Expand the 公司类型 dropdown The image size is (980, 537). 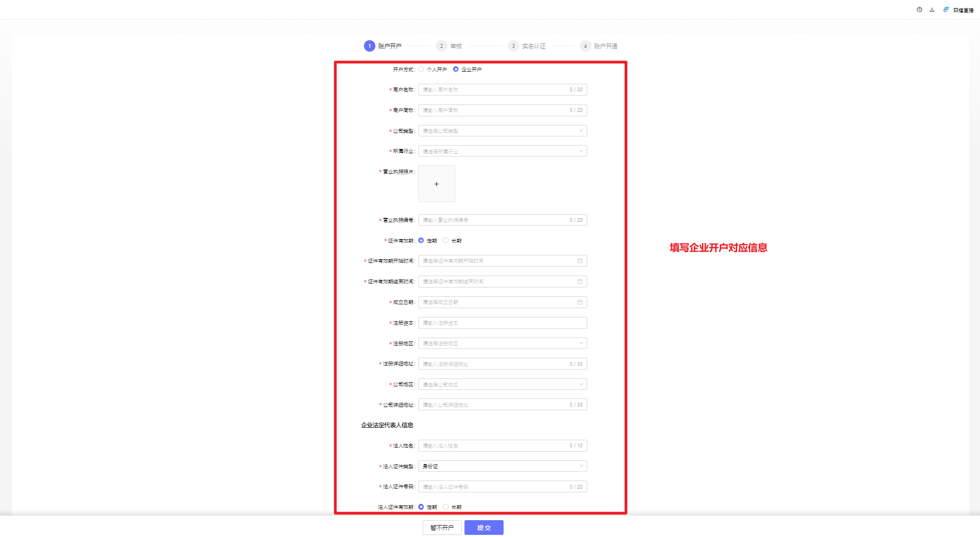(502, 131)
